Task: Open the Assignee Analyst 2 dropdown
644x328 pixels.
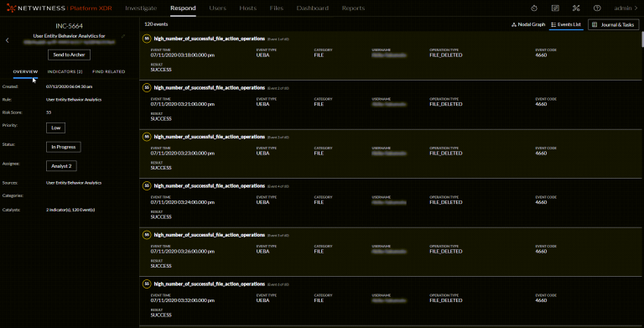Action: coord(61,166)
